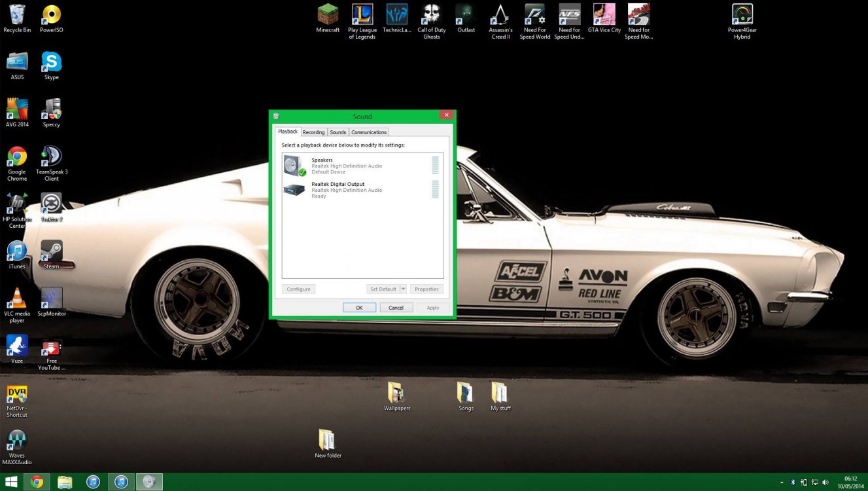Select the TechnicLauncher desktop icon
Screen dimensions: 868x491
pyautogui.click(x=397, y=18)
